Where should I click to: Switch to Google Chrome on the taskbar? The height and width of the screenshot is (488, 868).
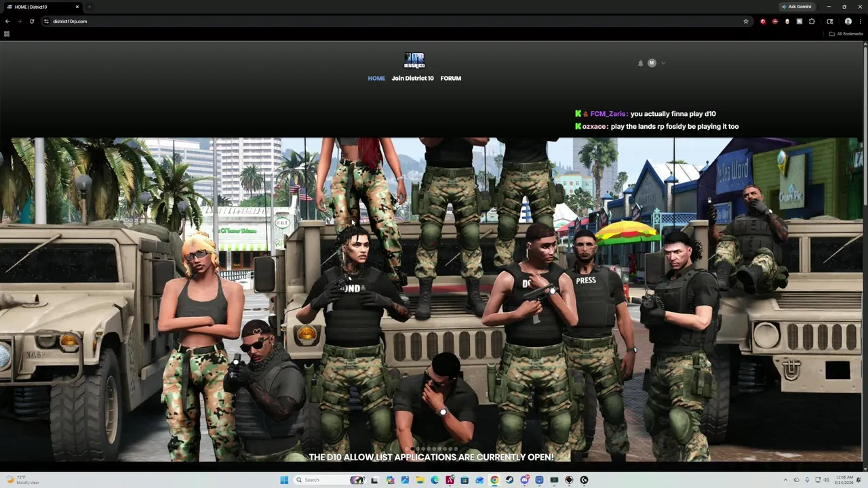(x=494, y=480)
